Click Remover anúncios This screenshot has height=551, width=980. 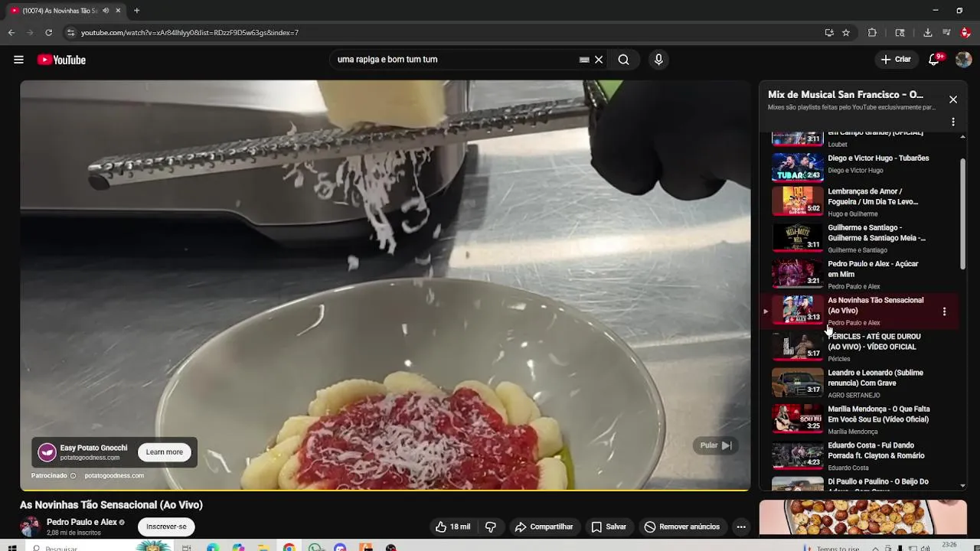(682, 527)
